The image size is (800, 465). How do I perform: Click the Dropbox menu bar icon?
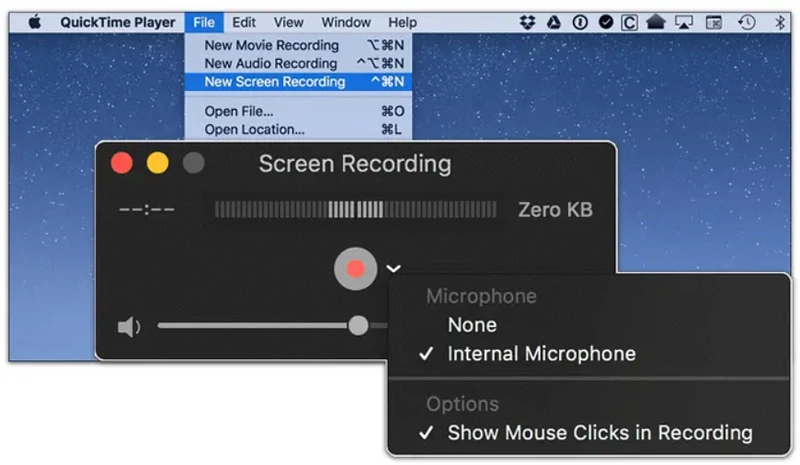[x=528, y=22]
